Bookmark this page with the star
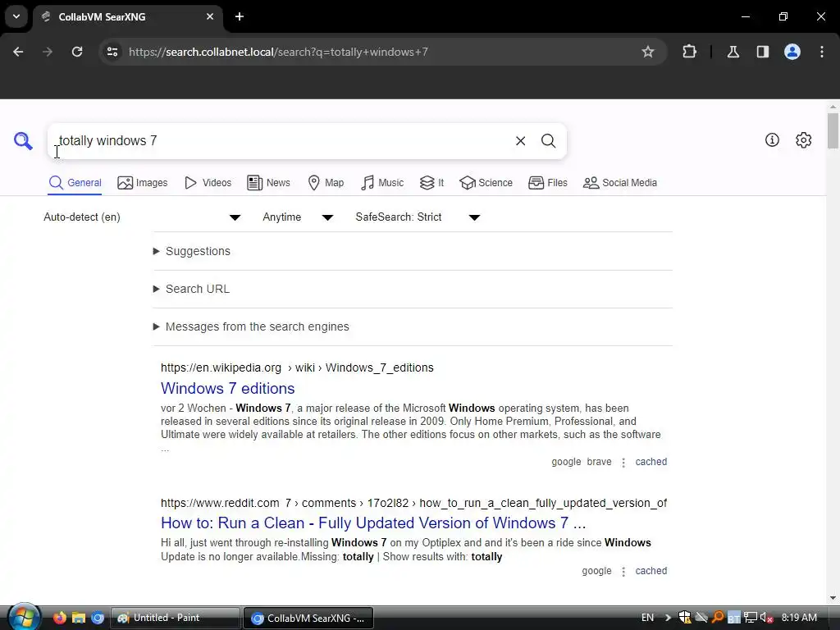The image size is (840, 630). (x=648, y=52)
